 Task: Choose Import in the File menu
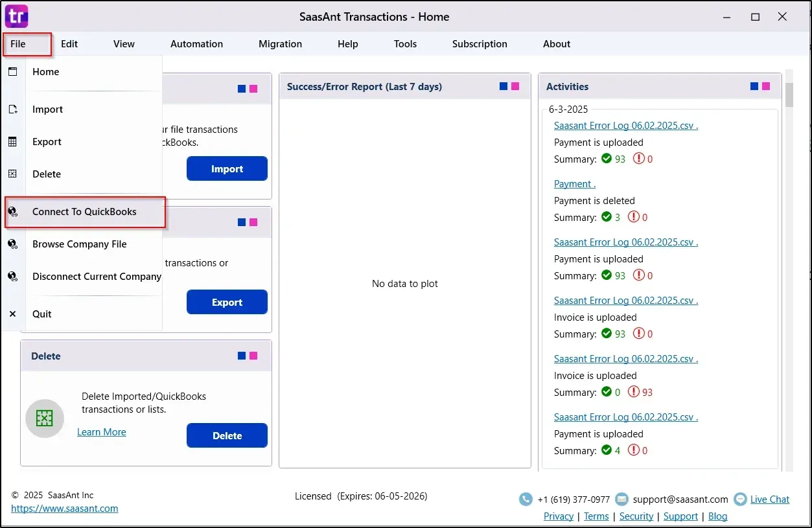[82, 109]
